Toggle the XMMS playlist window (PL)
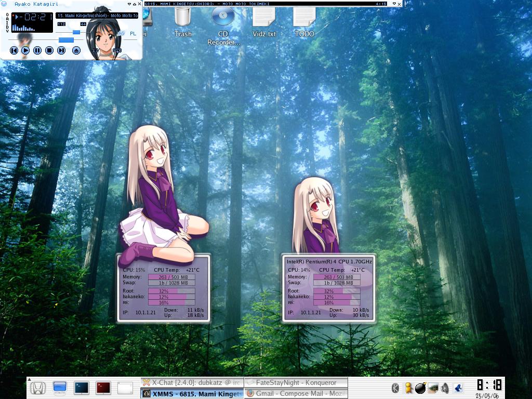This screenshot has width=532, height=399. (x=133, y=34)
